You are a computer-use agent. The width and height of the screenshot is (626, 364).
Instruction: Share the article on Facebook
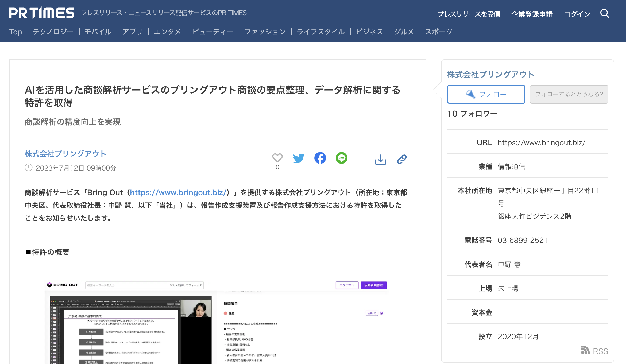tap(320, 158)
